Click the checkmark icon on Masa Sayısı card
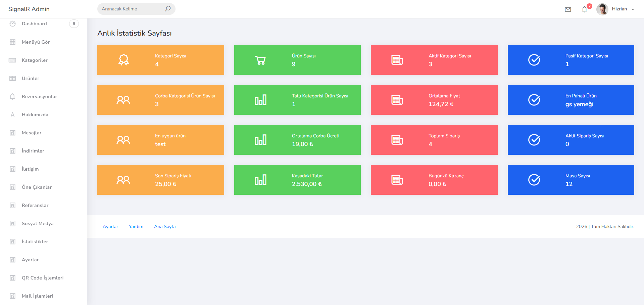The width and height of the screenshot is (644, 305). (x=534, y=180)
